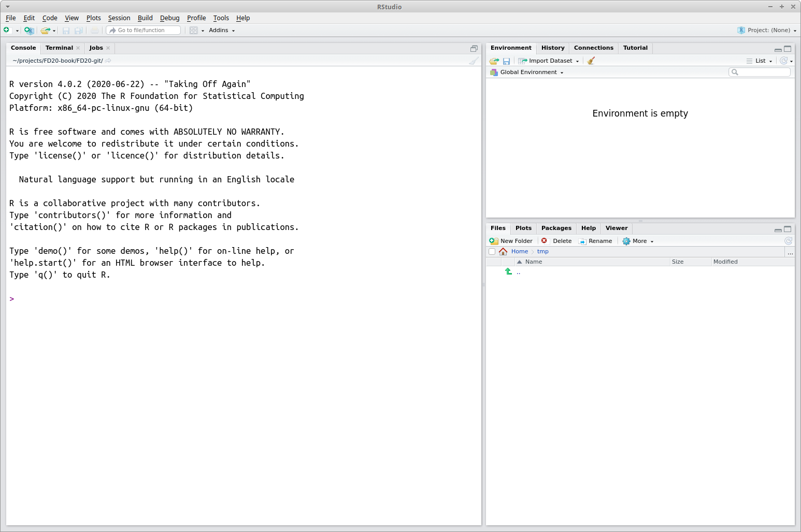Select the Environment tab
The width and height of the screenshot is (801, 532).
[511, 48]
